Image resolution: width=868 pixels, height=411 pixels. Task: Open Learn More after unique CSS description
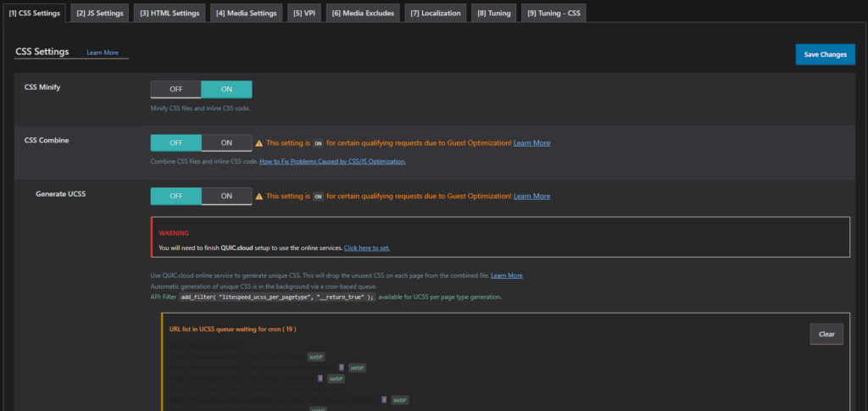click(507, 275)
